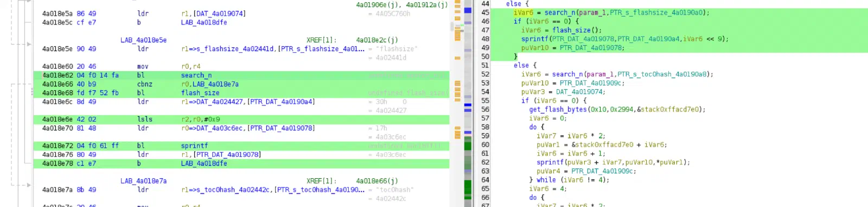Viewport: 868px width, 207px height.
Task: Click listing vertical scrollbar thumb
Action: pyautogui.click(x=451, y=27)
